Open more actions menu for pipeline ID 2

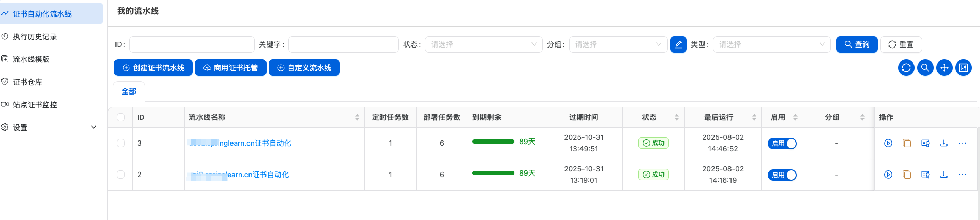(962, 175)
